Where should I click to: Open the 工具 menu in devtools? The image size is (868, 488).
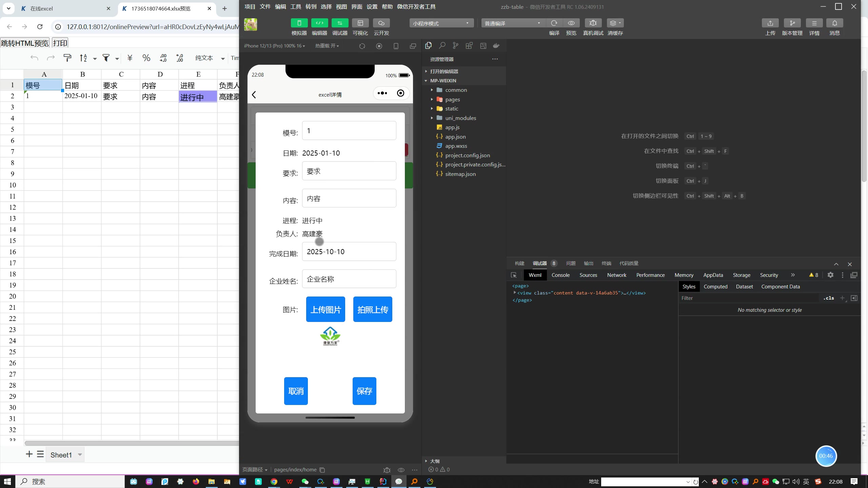(x=296, y=6)
